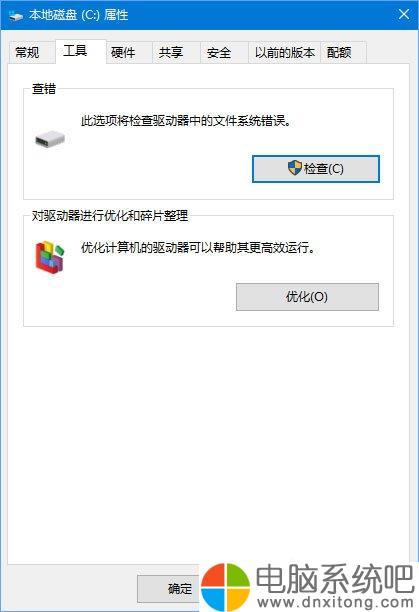Click the four-color Windows logo watermark
The image size is (419, 612).
pos(225,587)
